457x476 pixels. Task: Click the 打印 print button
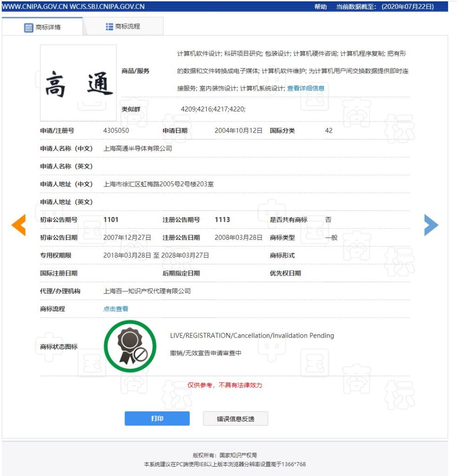pos(157,419)
